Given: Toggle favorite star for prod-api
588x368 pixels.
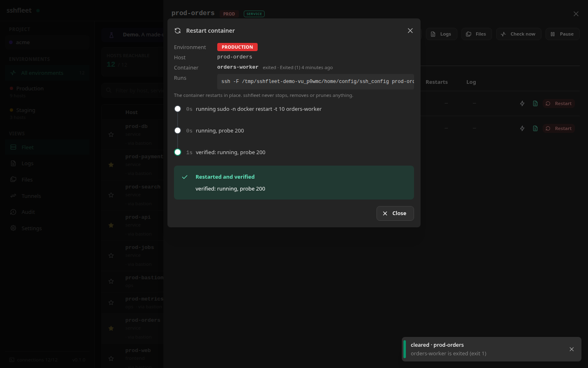Looking at the screenshot, I should point(111,225).
